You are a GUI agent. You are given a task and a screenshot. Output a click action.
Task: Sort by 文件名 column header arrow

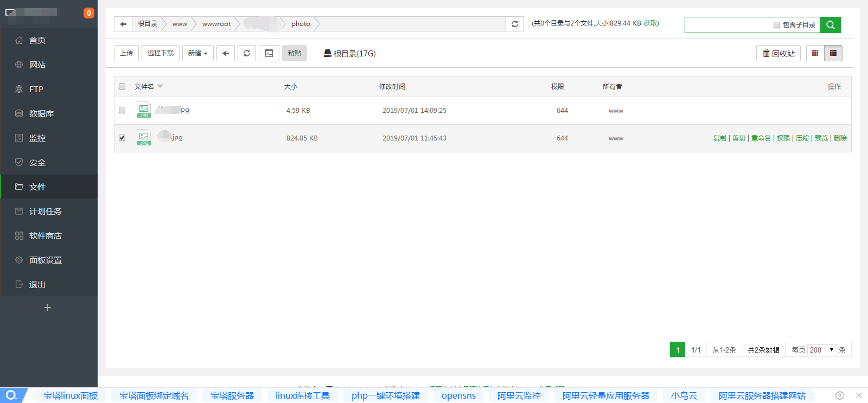(x=160, y=86)
